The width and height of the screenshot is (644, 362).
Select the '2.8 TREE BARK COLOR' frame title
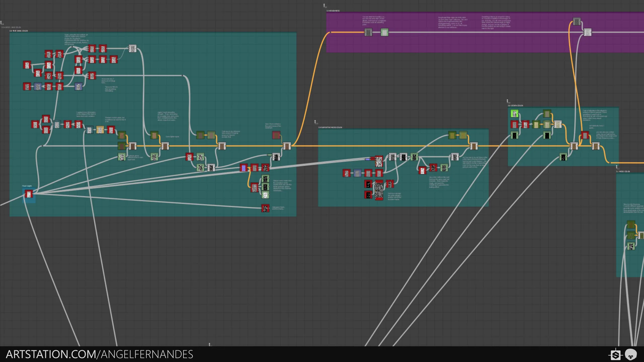(x=19, y=31)
